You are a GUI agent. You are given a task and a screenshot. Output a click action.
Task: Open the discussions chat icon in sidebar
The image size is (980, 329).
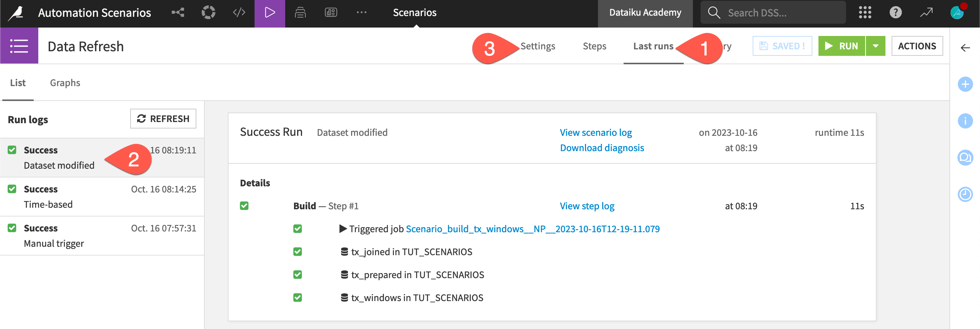965,158
